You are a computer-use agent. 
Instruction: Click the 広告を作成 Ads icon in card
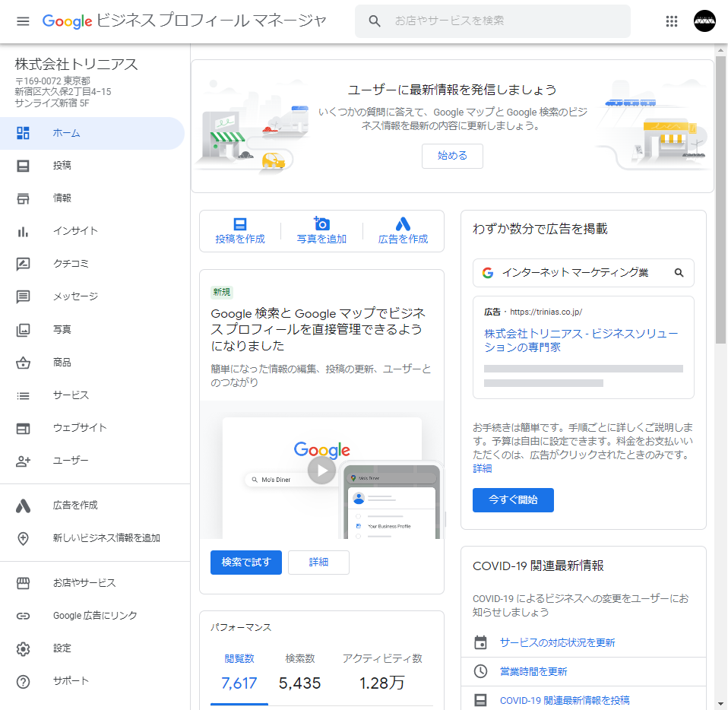pyautogui.click(x=403, y=223)
